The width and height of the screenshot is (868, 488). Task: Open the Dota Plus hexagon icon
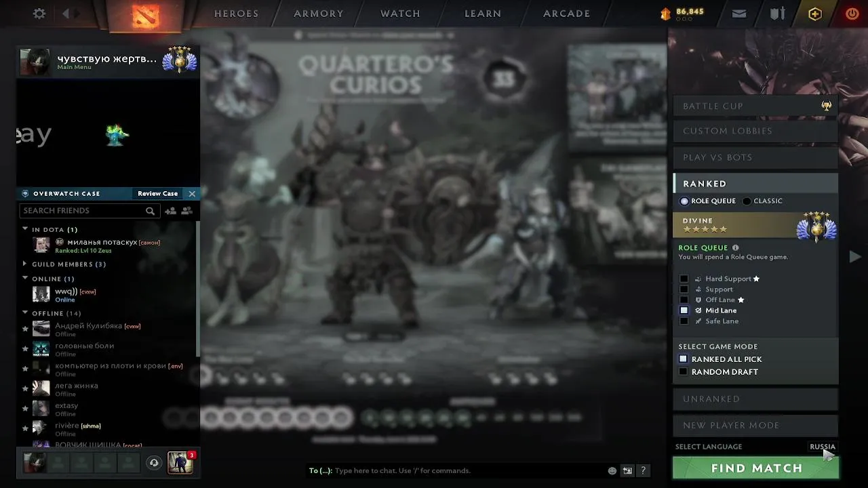(x=814, y=14)
